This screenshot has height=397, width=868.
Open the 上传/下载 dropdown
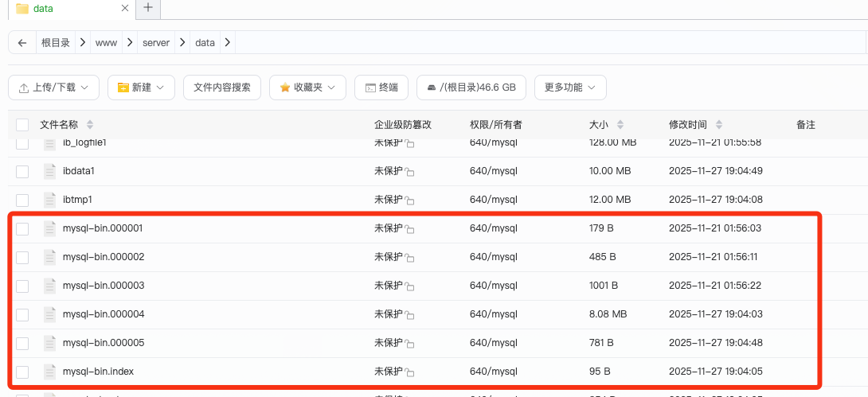(x=53, y=88)
